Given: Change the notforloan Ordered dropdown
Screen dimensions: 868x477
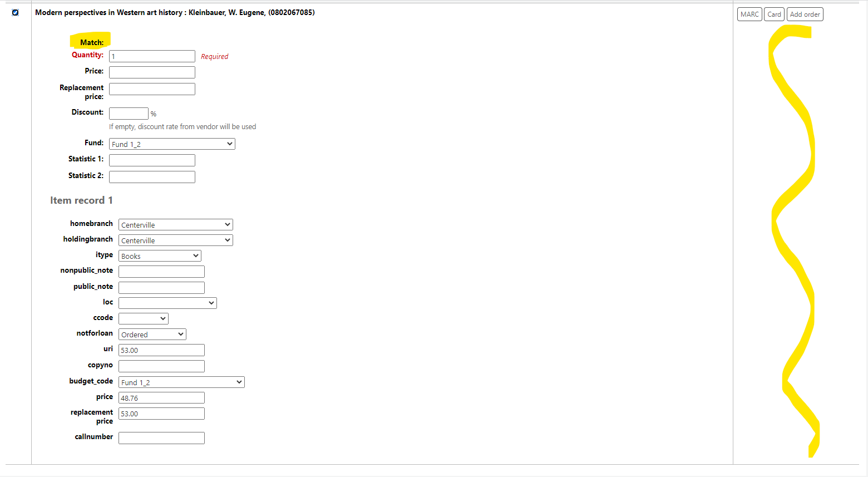Looking at the screenshot, I should pos(152,335).
